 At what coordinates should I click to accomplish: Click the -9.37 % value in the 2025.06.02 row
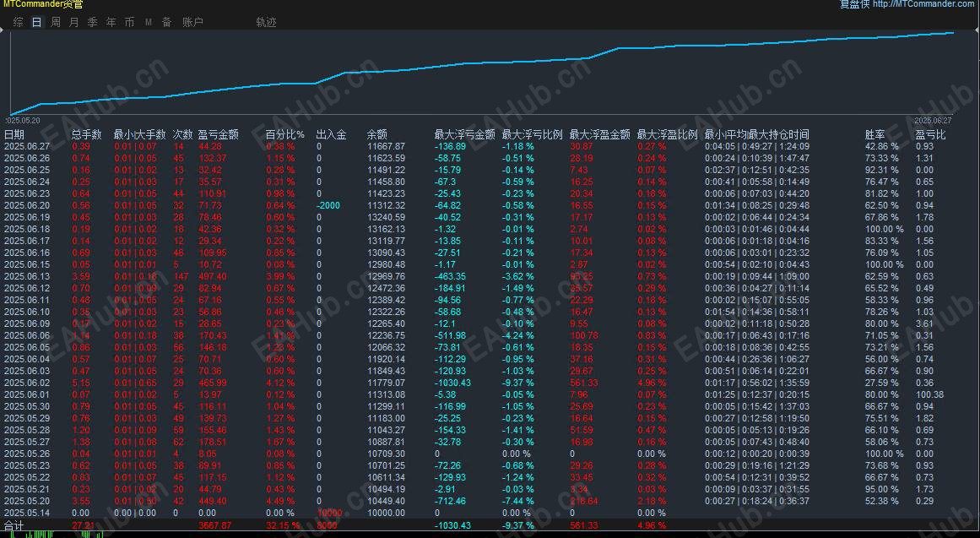point(518,383)
